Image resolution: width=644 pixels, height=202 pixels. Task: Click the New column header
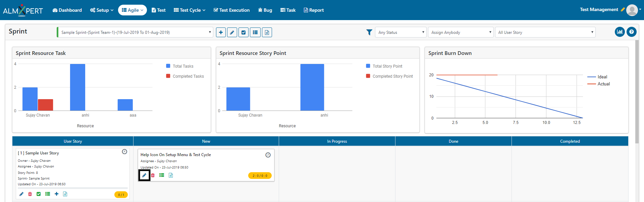click(x=206, y=141)
